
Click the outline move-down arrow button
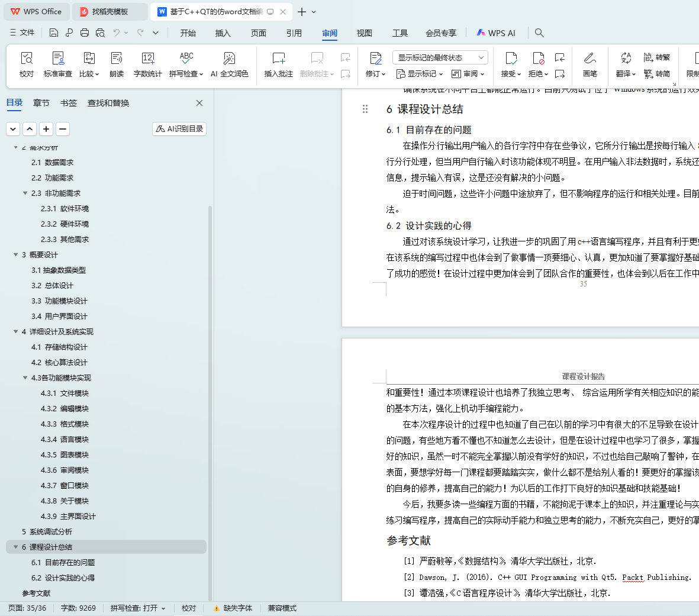point(13,129)
